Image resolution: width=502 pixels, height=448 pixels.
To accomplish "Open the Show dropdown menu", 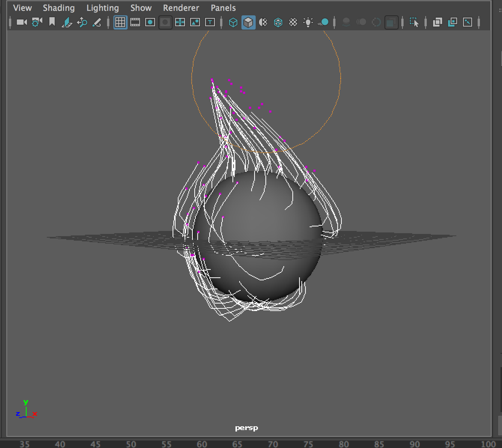I will [141, 8].
